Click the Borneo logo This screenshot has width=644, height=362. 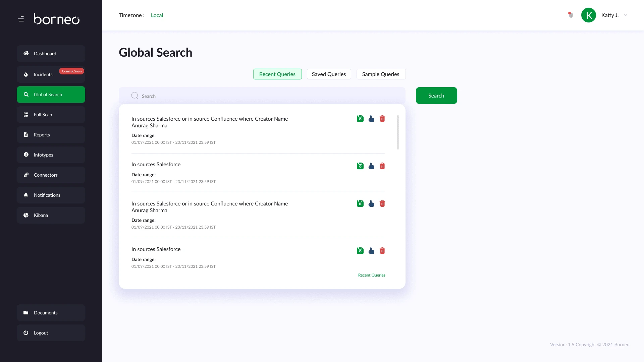click(x=56, y=19)
